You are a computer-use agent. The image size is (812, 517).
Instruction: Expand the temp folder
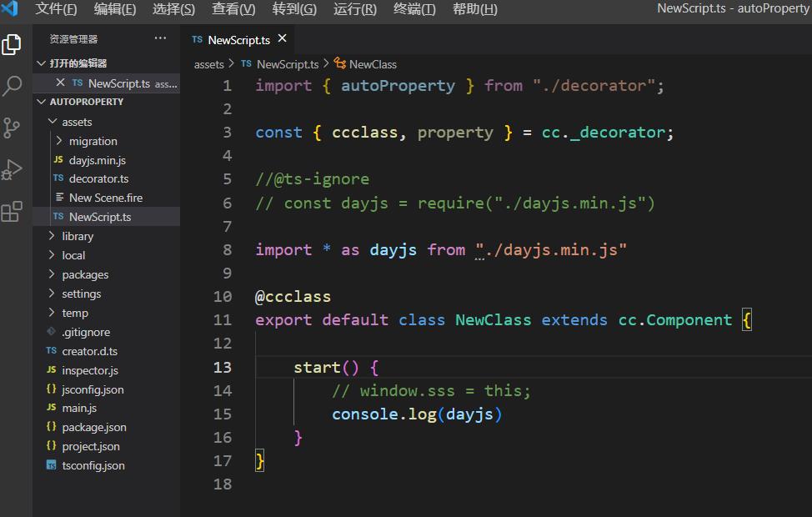coord(51,313)
